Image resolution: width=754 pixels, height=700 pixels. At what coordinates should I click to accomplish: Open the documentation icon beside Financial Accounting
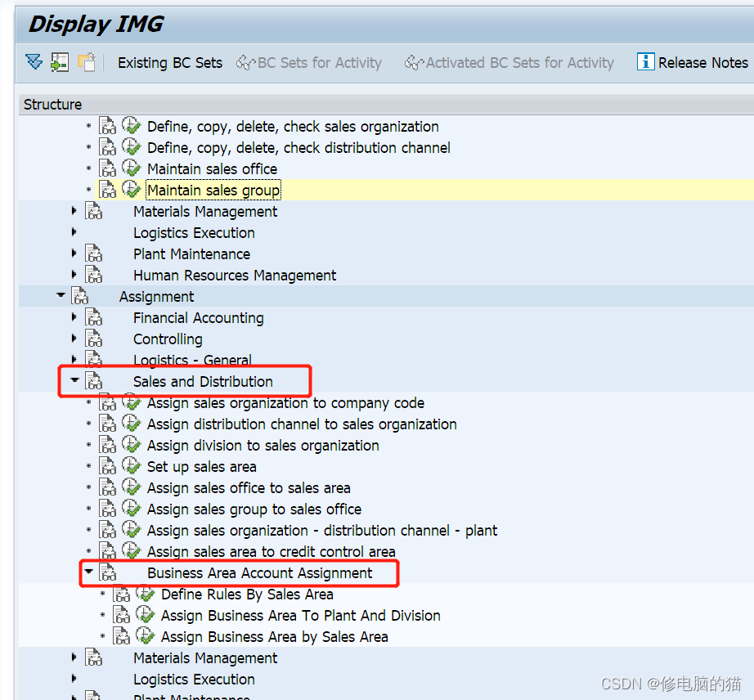pyautogui.click(x=94, y=318)
